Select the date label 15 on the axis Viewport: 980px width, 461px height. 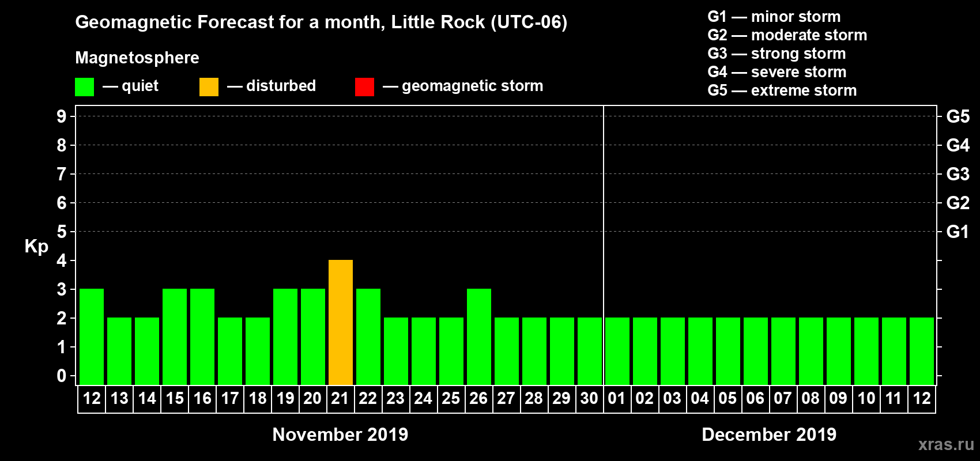(175, 398)
